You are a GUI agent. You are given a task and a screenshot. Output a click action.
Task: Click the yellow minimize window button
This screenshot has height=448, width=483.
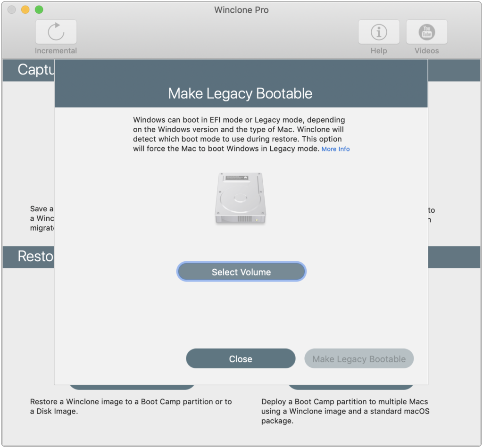(25, 9)
